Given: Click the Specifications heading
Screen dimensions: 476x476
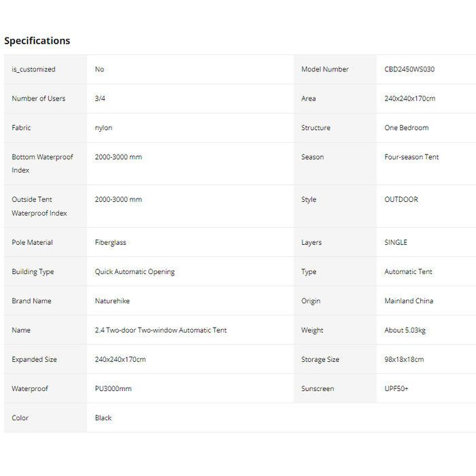Looking at the screenshot, I should pos(37,41).
